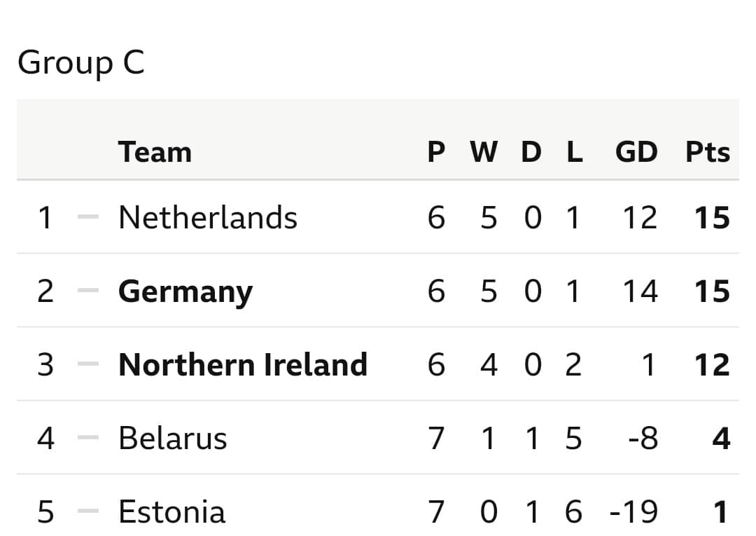This screenshot has height=536, width=756.
Task: Click the W column header
Action: [x=484, y=153]
